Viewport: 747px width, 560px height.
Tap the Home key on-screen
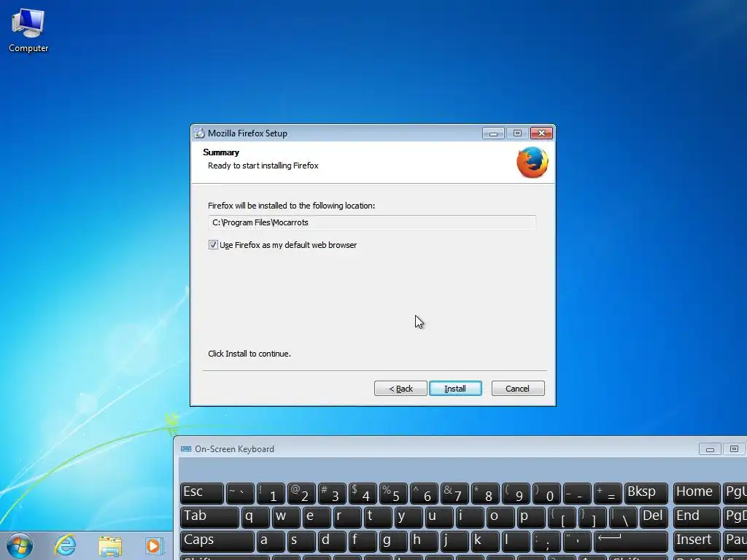(697, 494)
